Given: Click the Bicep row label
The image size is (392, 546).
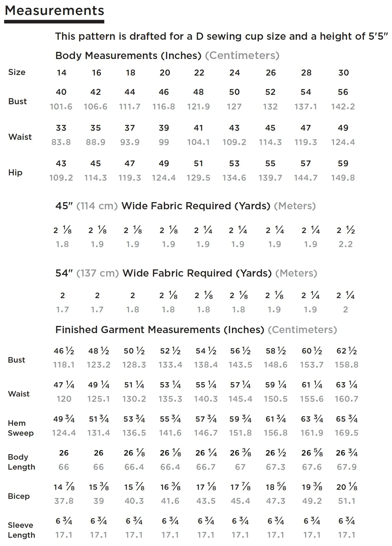Looking at the screenshot, I should pos(18,496).
